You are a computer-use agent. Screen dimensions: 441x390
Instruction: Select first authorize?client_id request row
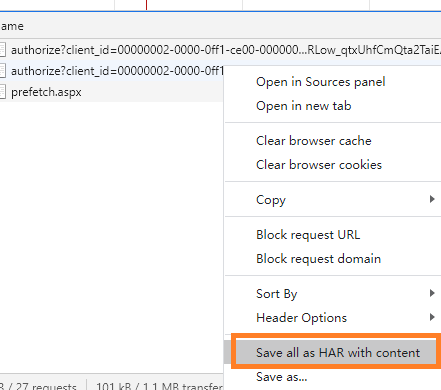pyautogui.click(x=220, y=50)
